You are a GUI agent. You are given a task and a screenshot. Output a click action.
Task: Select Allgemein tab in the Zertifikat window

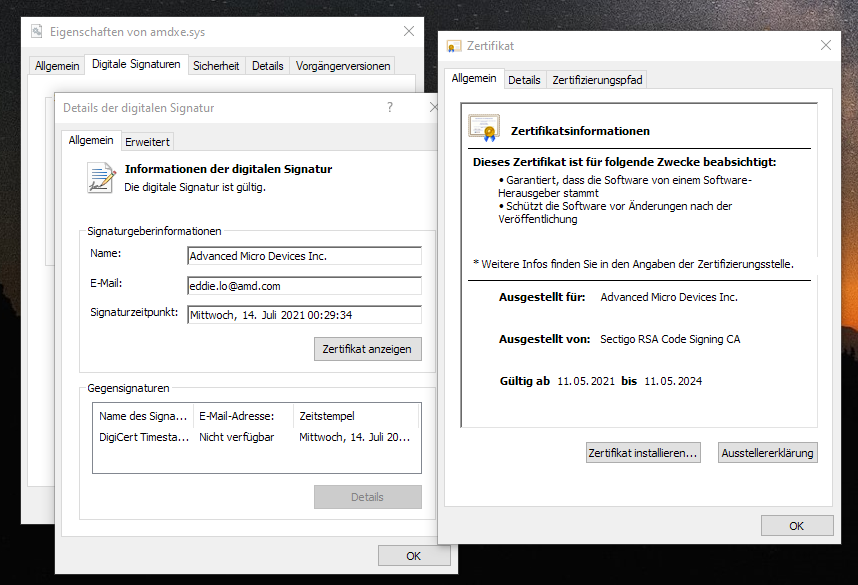[x=474, y=78]
